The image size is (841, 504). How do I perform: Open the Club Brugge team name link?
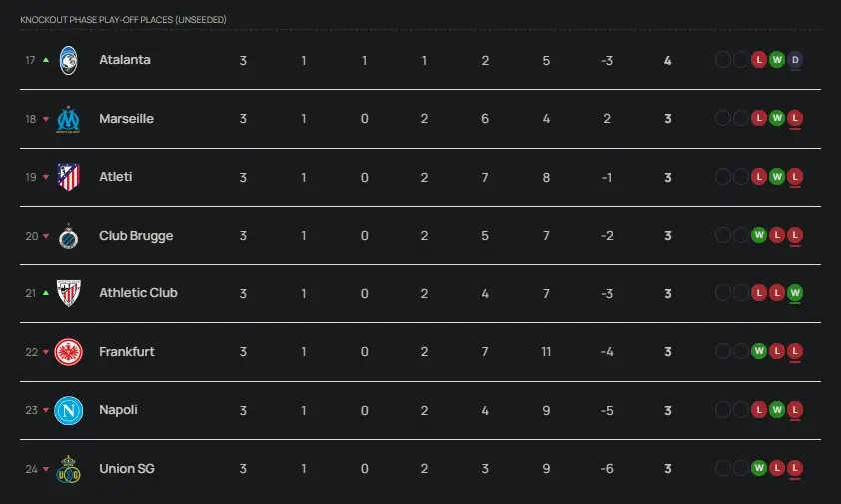pos(136,236)
